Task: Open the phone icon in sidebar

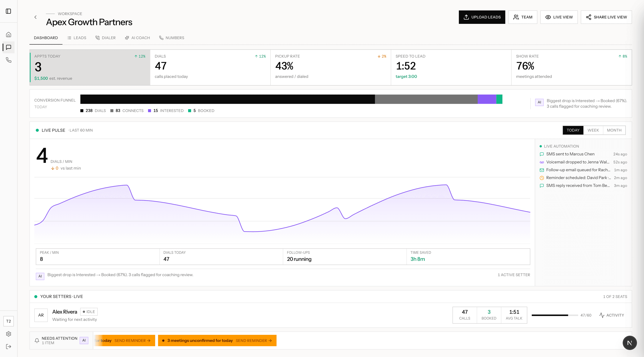Action: tap(9, 60)
